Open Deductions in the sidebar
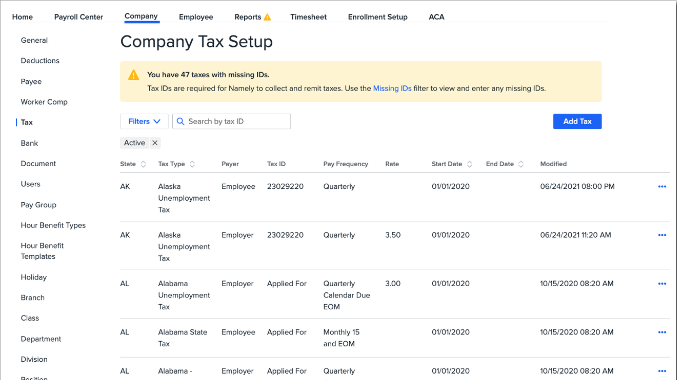 [x=40, y=60]
